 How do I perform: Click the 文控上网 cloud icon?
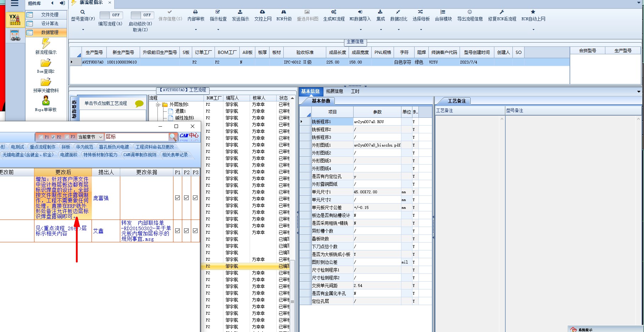pyautogui.click(x=262, y=12)
